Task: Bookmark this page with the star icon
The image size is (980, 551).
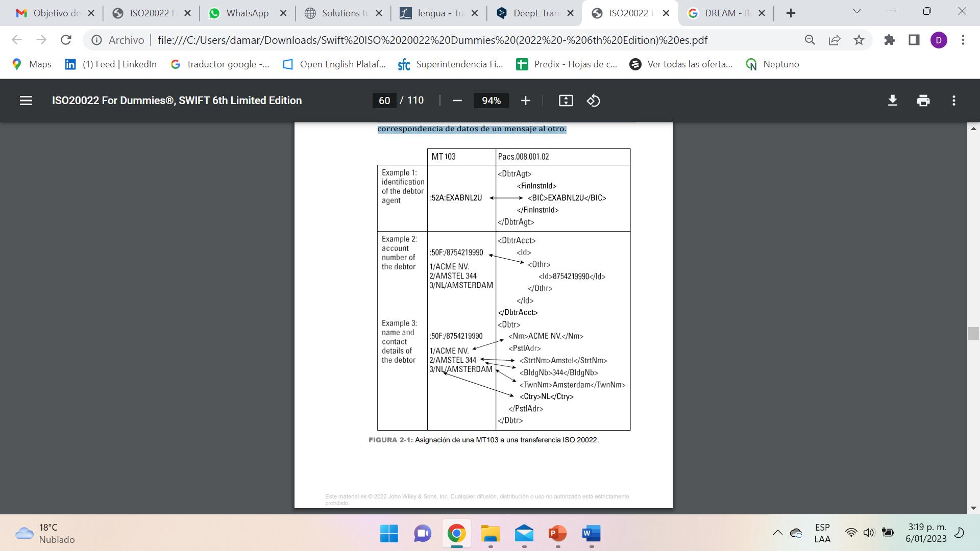Action: point(859,40)
